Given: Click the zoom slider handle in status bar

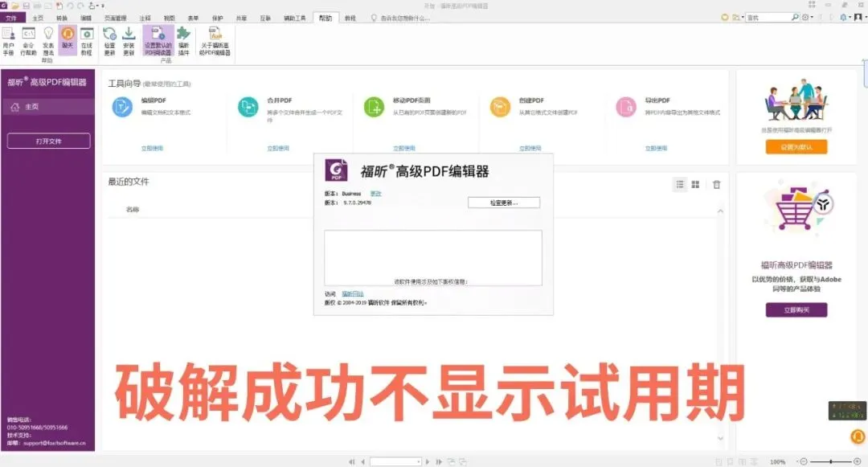Looking at the screenshot, I should click(831, 461).
